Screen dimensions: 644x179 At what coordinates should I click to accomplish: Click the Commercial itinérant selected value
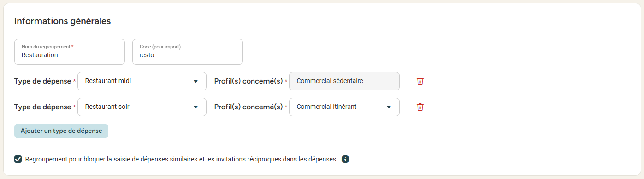[326, 107]
